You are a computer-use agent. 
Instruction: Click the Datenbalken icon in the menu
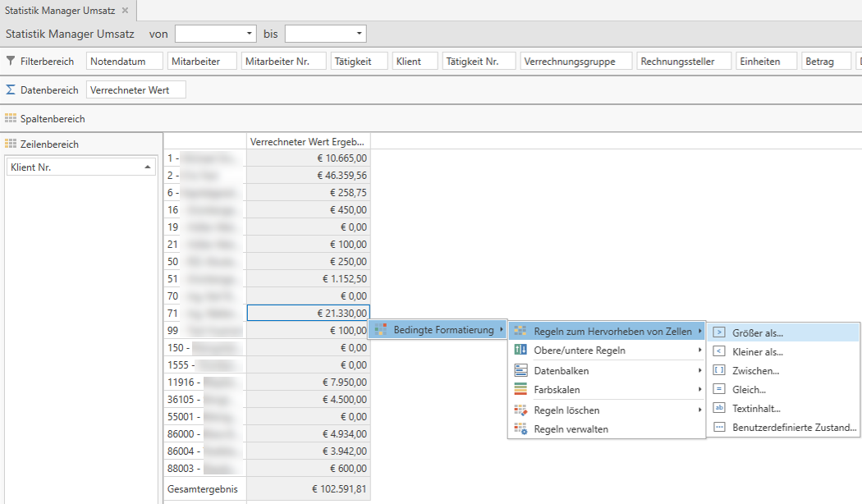tap(520, 371)
